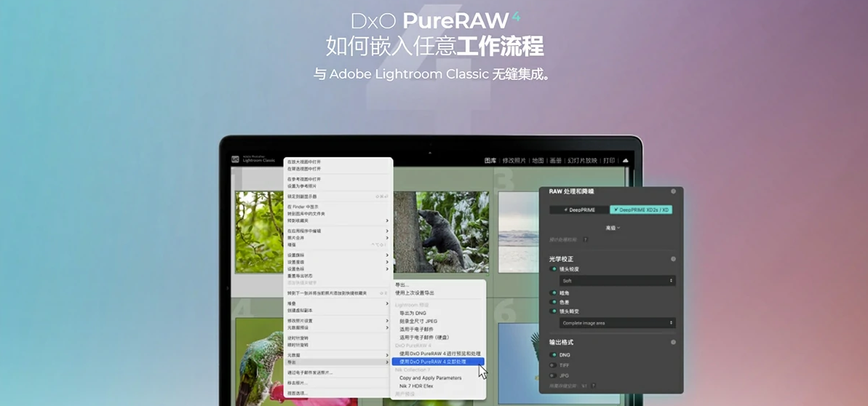Expand the 高级 advanced options chevron
This screenshot has height=406, width=868.
click(x=613, y=228)
